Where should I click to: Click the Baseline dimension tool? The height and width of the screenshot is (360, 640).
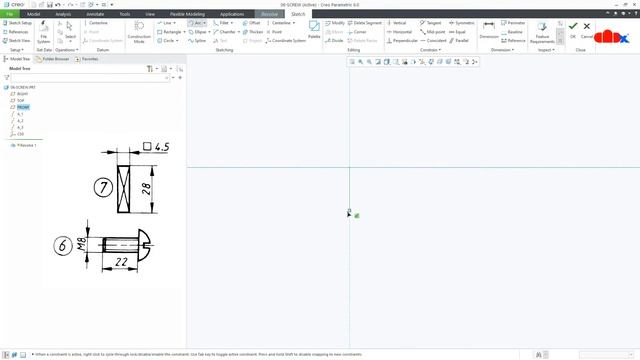tap(512, 32)
